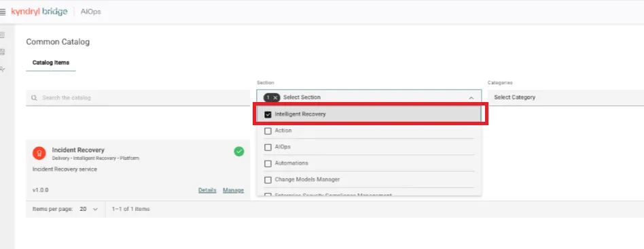644x249 pixels.
Task: Click the AIOps product name in header
Action: (x=90, y=12)
